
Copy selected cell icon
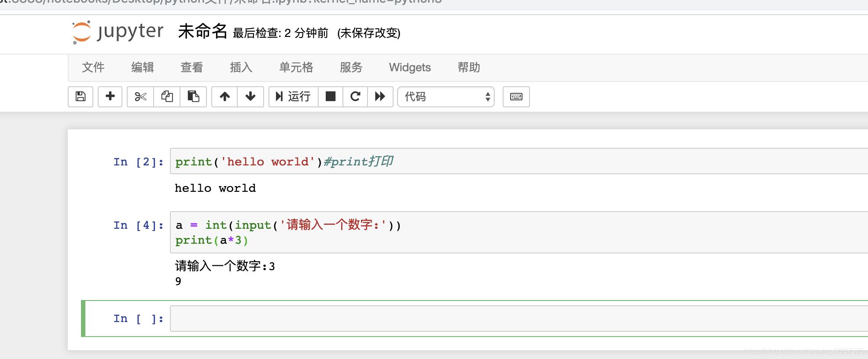pos(167,96)
